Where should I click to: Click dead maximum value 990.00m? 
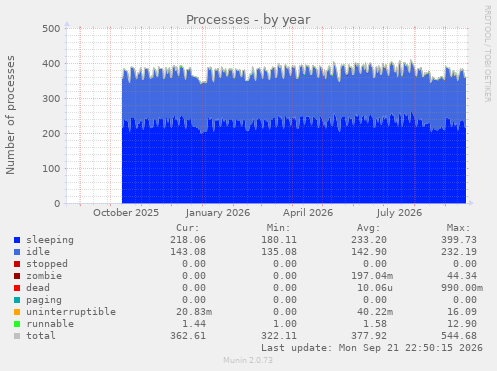coord(462,288)
